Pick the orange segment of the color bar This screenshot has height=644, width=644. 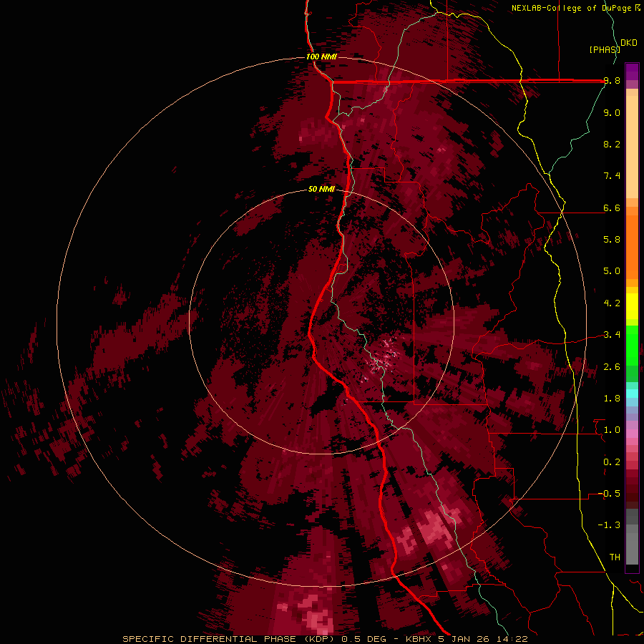(x=632, y=247)
